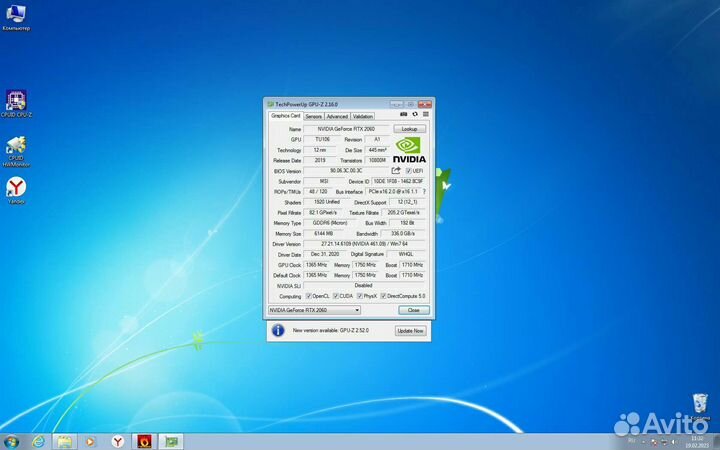Click the Revision value A1
The image size is (720, 450).
(377, 139)
